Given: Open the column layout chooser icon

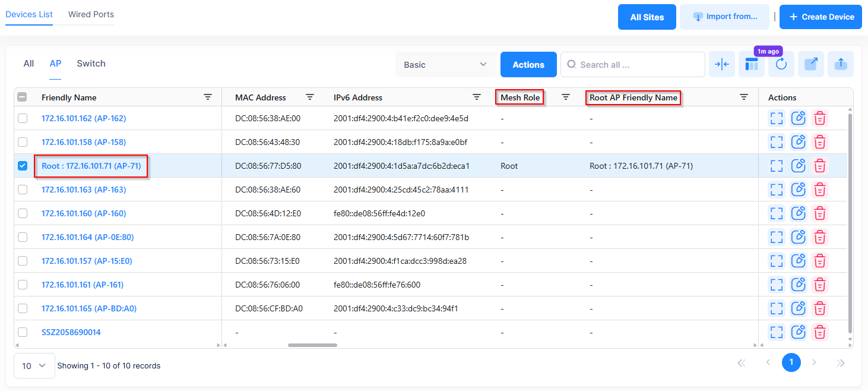Looking at the screenshot, I should [x=751, y=65].
